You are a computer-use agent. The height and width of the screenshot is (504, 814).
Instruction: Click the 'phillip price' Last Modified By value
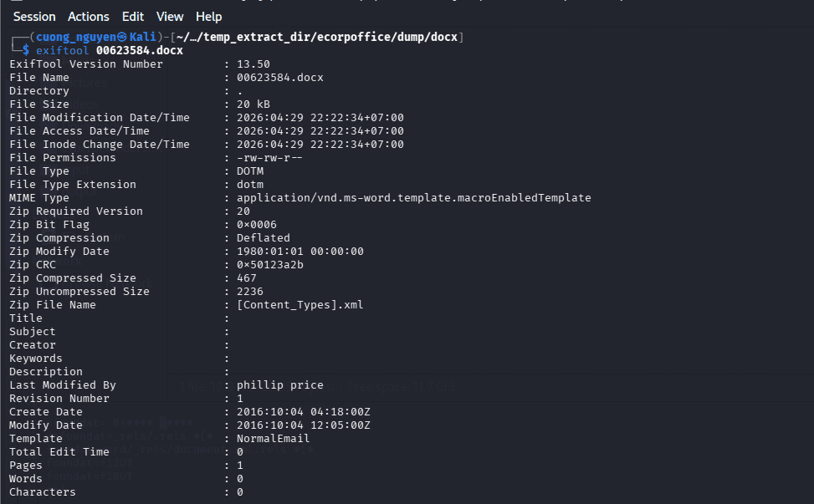coord(279,384)
